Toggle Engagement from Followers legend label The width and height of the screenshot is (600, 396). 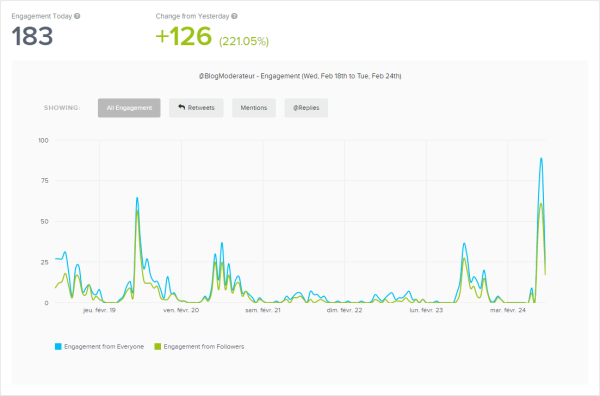[204, 347]
